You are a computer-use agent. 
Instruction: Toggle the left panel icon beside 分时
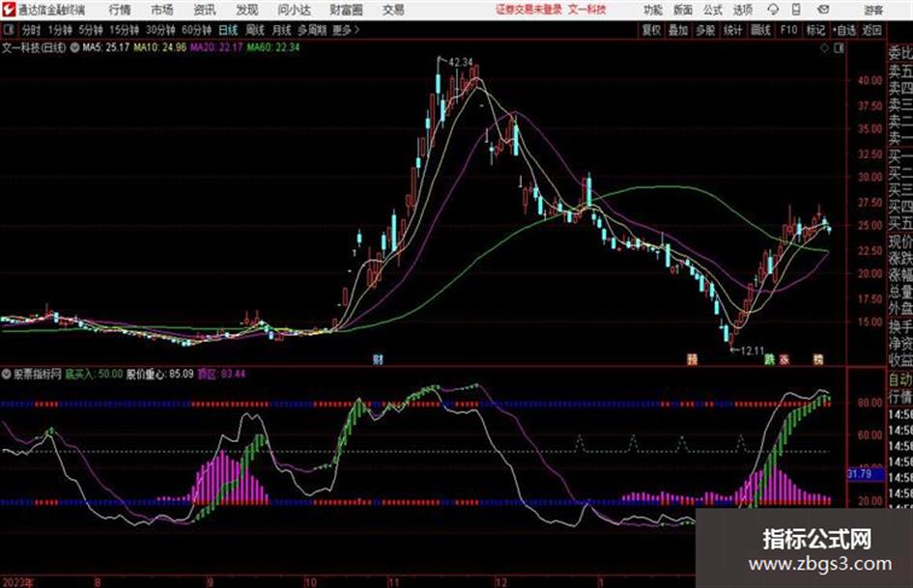9,30
